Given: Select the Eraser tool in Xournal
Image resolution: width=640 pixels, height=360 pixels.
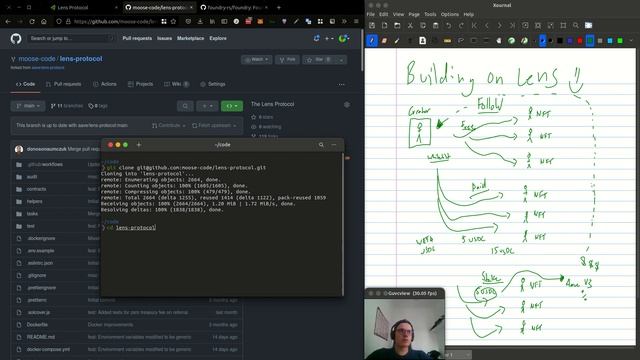Looking at the screenshot, I should coord(384,40).
